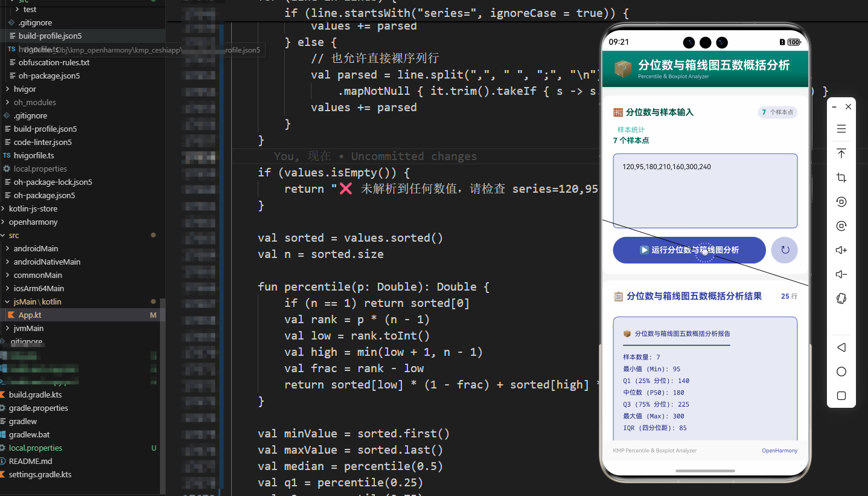Collapse the jsMain\kotlin folder
Viewport: 868px width, 496px height.
click(7, 301)
